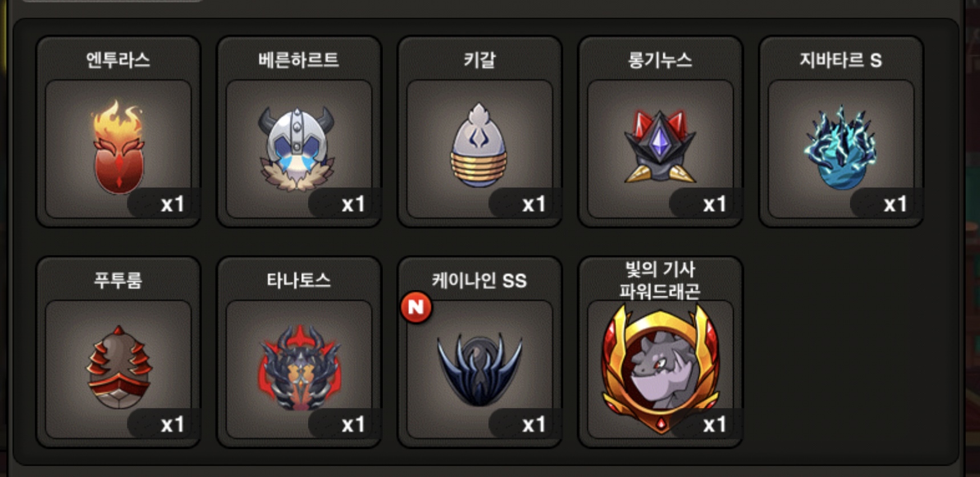Click the 빛의 기사 파워드래곤 title text
Viewport: 980px width, 477px height.
(660, 280)
